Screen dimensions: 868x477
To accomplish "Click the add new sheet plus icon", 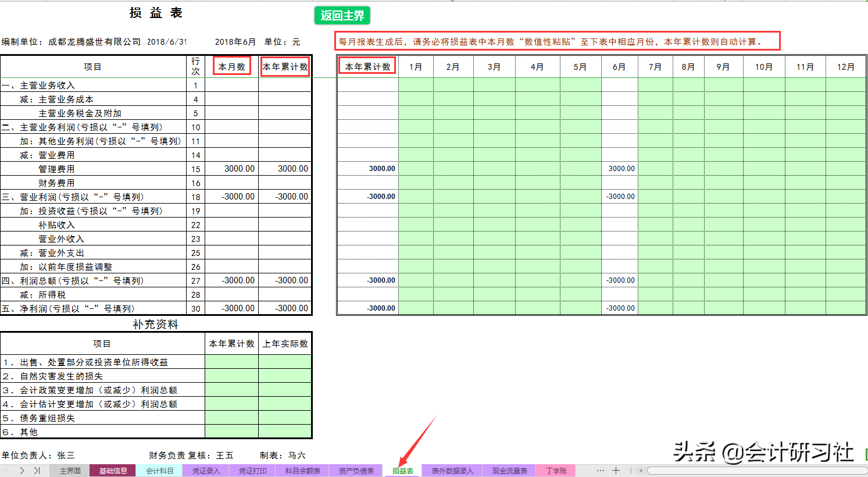I will click(615, 471).
